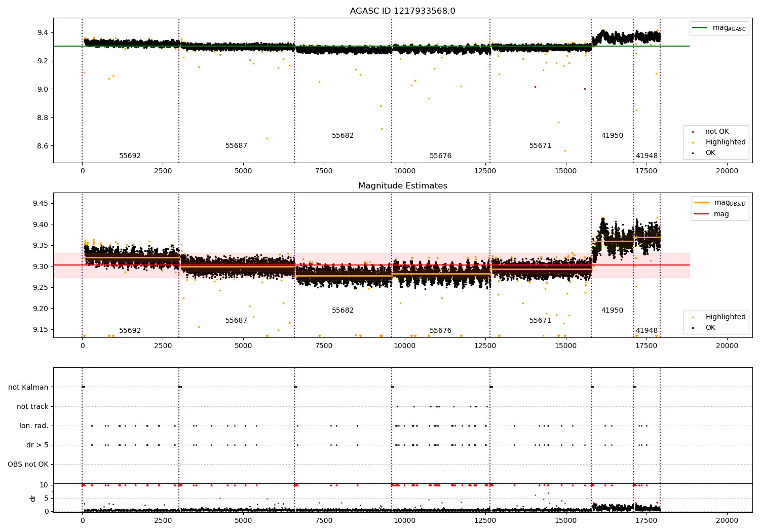Click the red dot marker beside 'not OK'
Screen dimensions: 760x532
693,132
